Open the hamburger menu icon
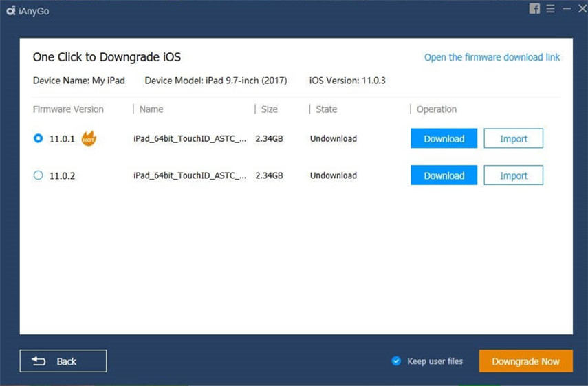The image size is (588, 386). pyautogui.click(x=550, y=9)
